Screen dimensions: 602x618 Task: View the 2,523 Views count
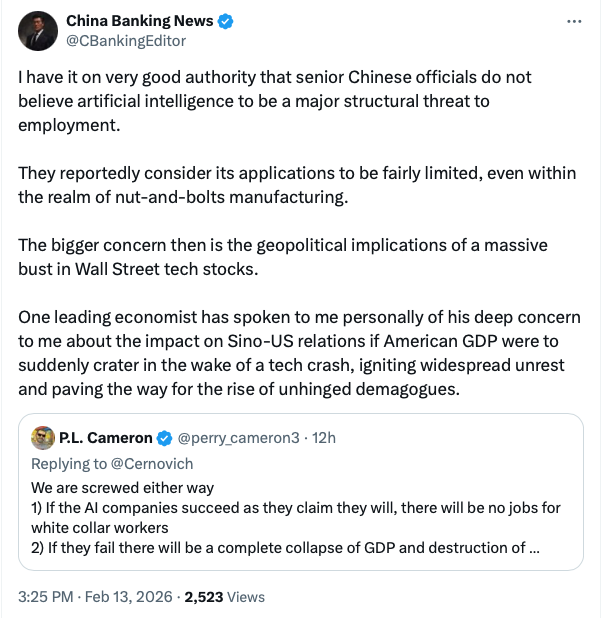226,597
